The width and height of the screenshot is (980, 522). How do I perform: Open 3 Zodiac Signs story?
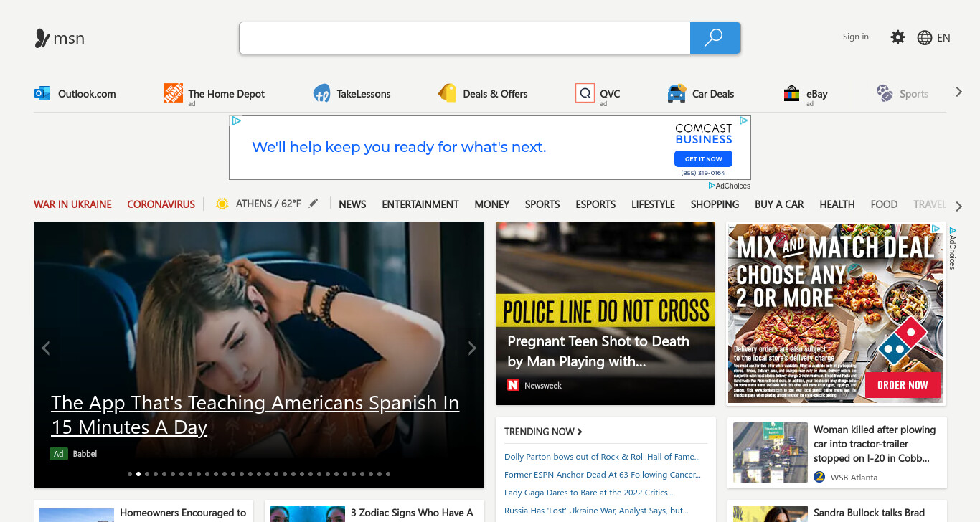[x=412, y=513]
